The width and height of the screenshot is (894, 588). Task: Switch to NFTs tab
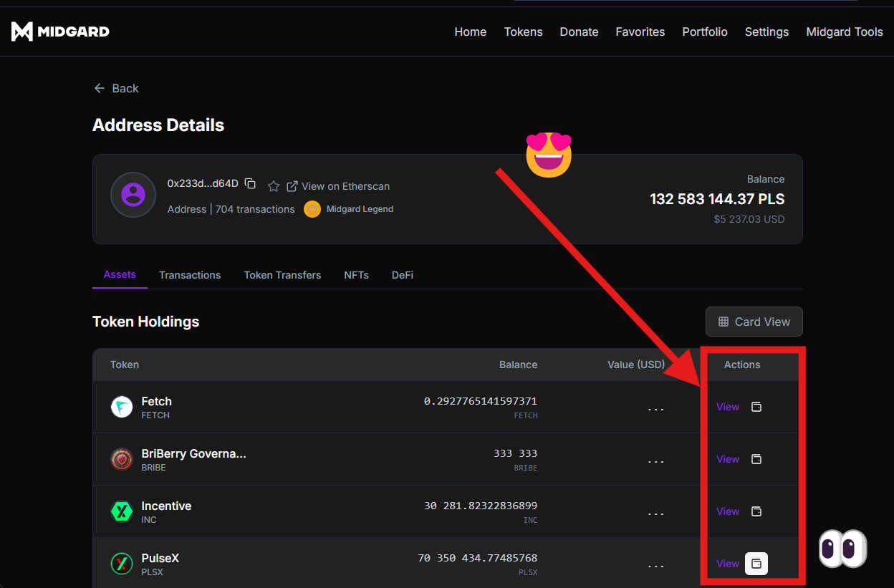(356, 275)
